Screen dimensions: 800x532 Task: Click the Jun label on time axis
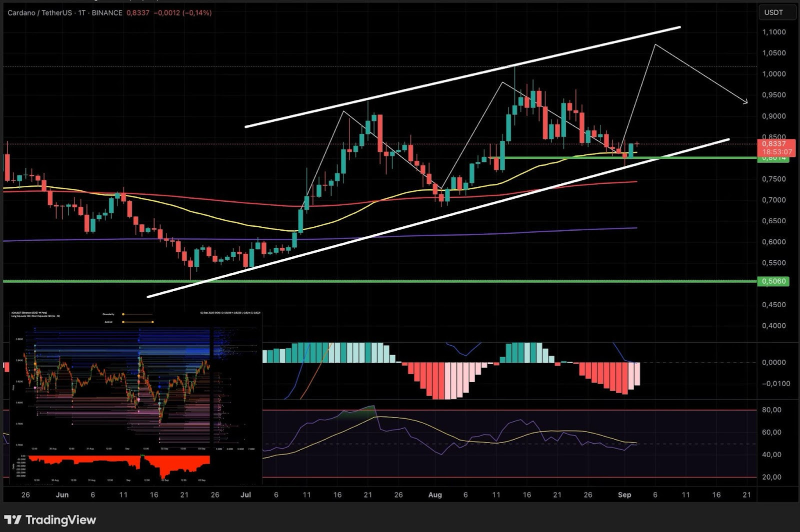coord(62,495)
